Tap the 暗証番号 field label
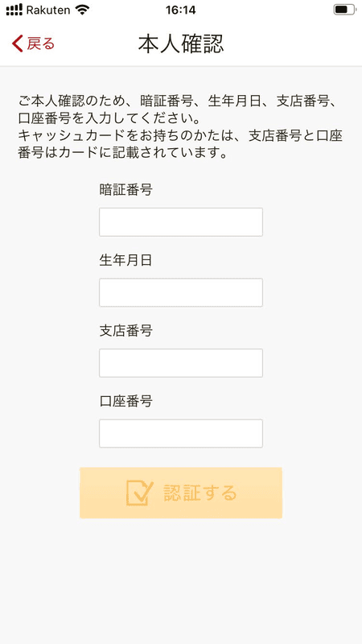The height and width of the screenshot is (644, 362). tap(126, 190)
